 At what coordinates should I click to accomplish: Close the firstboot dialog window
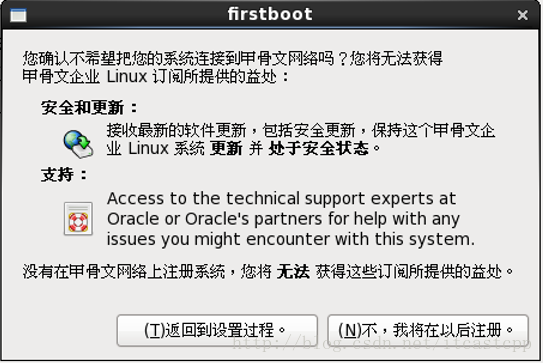click(523, 15)
